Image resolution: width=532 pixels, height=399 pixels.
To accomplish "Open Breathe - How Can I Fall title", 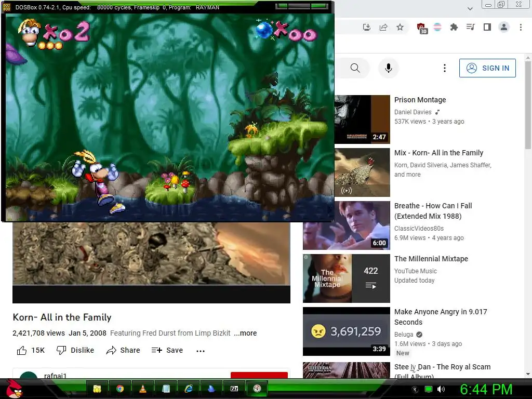I will 433,211.
